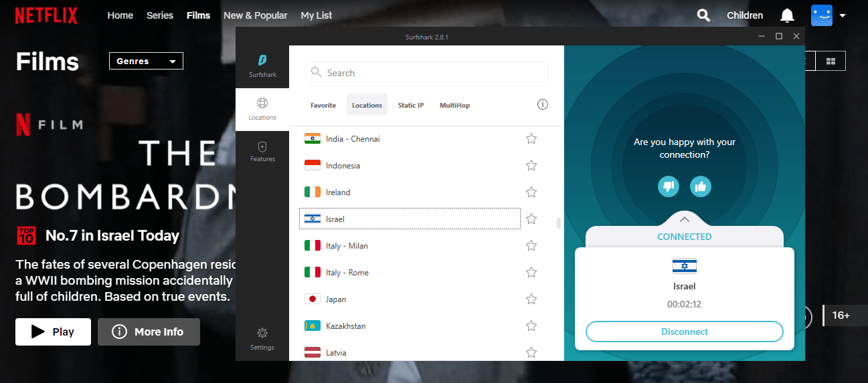Viewport: 868px width, 383px height.
Task: Open Netflix My List menu
Action: click(x=317, y=15)
